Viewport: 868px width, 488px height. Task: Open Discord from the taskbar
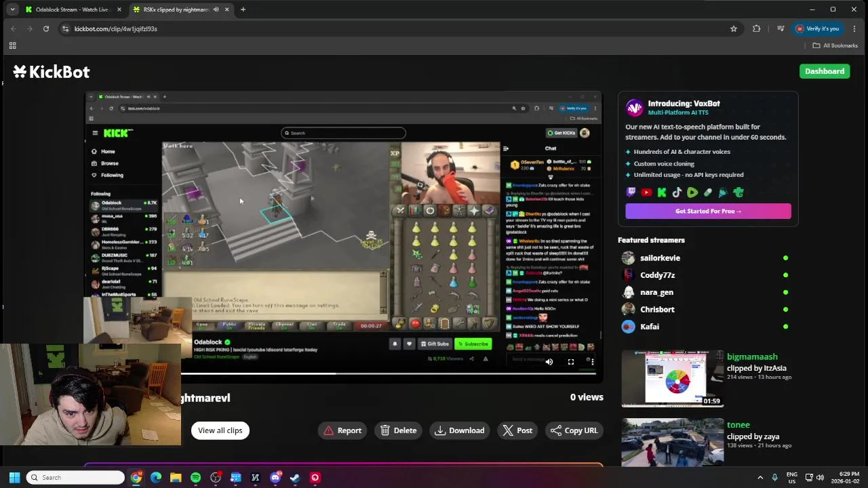275,478
